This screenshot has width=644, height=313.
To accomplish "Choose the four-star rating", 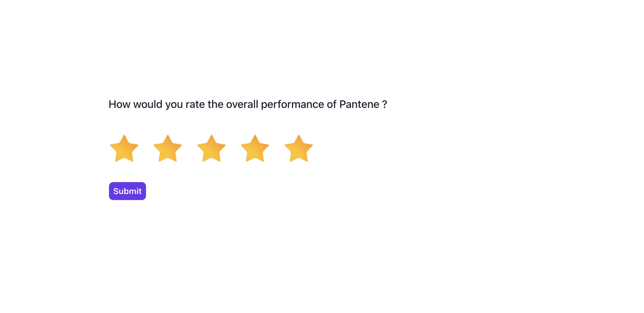I will point(255,149).
